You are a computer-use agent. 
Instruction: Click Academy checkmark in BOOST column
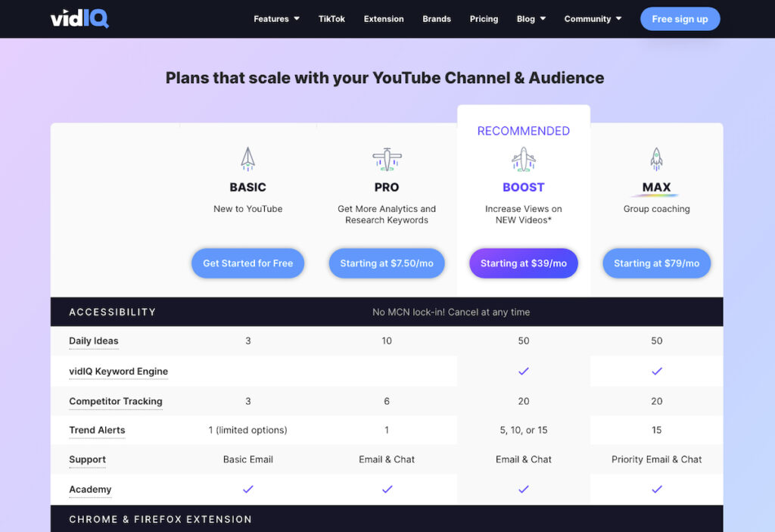(x=524, y=489)
